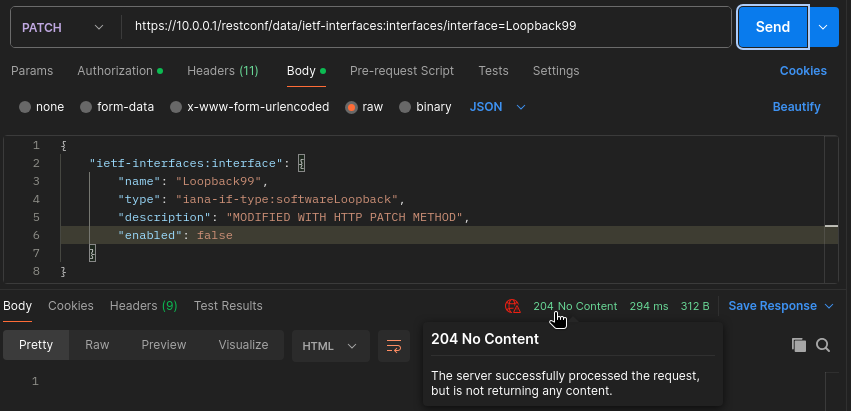Send the PATCH request
The image size is (851, 411).
(773, 27)
